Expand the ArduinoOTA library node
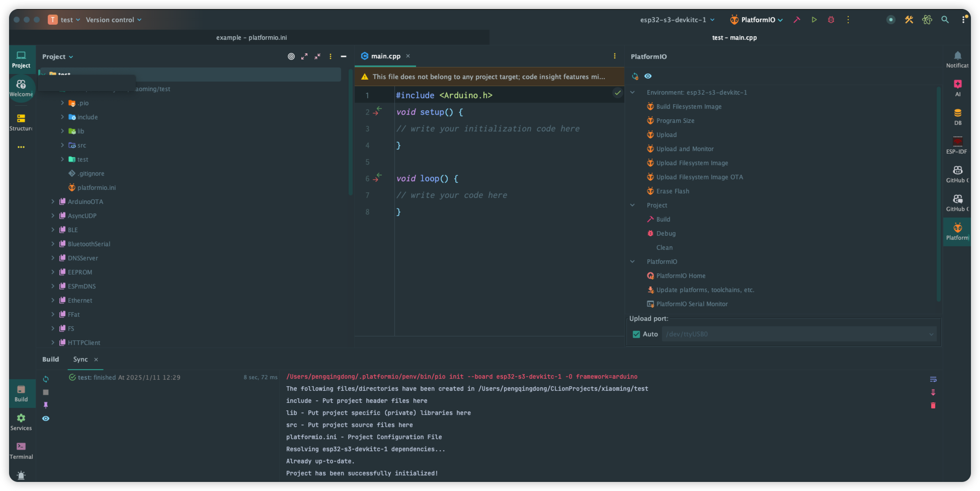 tap(53, 201)
